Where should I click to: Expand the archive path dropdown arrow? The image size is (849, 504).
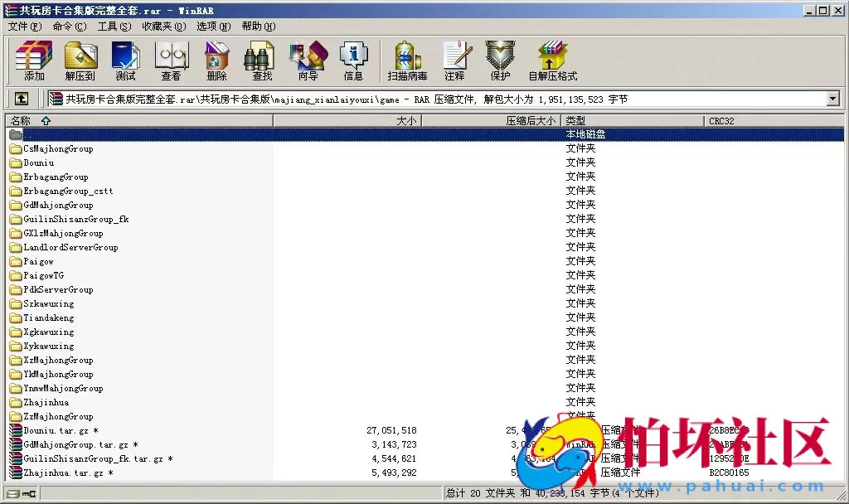click(x=832, y=99)
